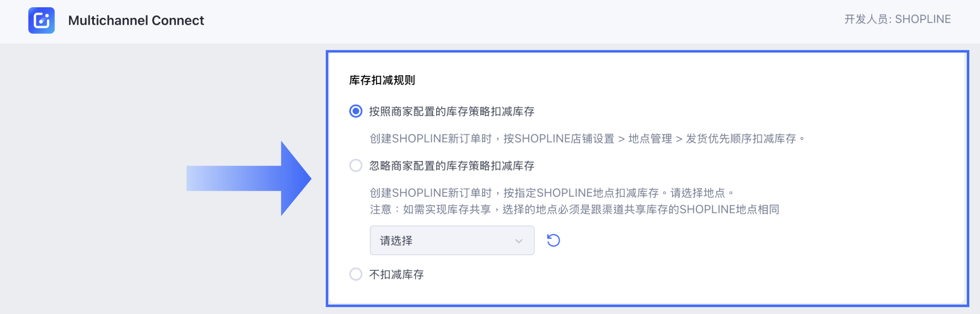
Task: Click the blue circular refresh icon beside dropdown
Action: click(554, 241)
